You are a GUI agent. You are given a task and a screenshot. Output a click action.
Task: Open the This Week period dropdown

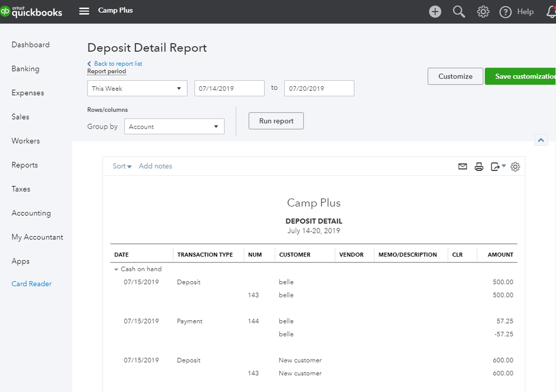coord(137,89)
